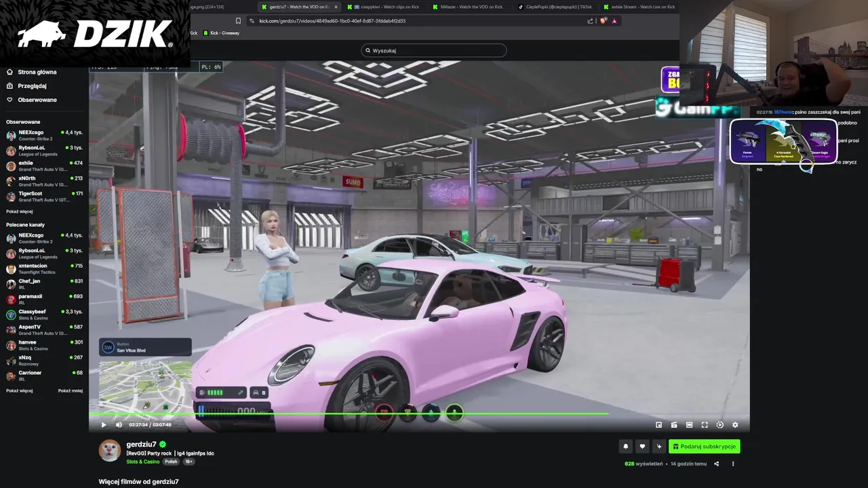Click the site settings icon in address bar

252,21
